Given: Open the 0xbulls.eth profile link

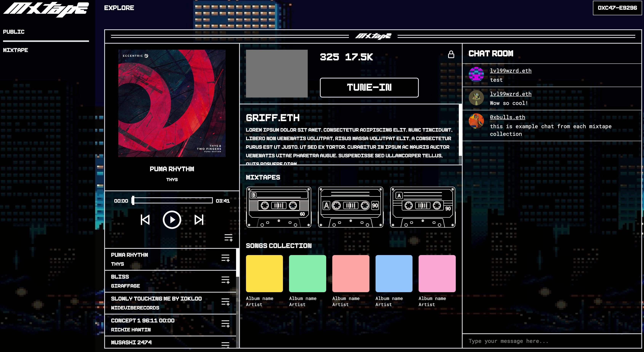Looking at the screenshot, I should coord(508,117).
